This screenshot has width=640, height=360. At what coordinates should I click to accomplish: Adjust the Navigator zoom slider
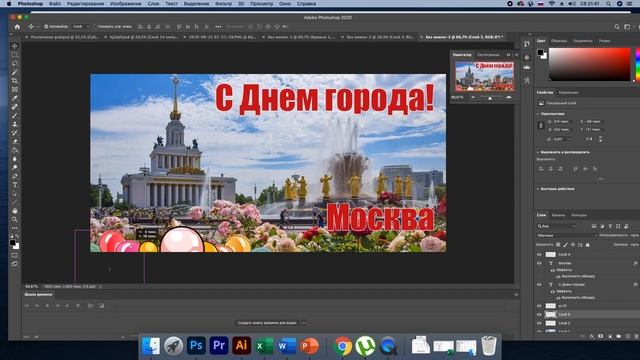(490, 98)
